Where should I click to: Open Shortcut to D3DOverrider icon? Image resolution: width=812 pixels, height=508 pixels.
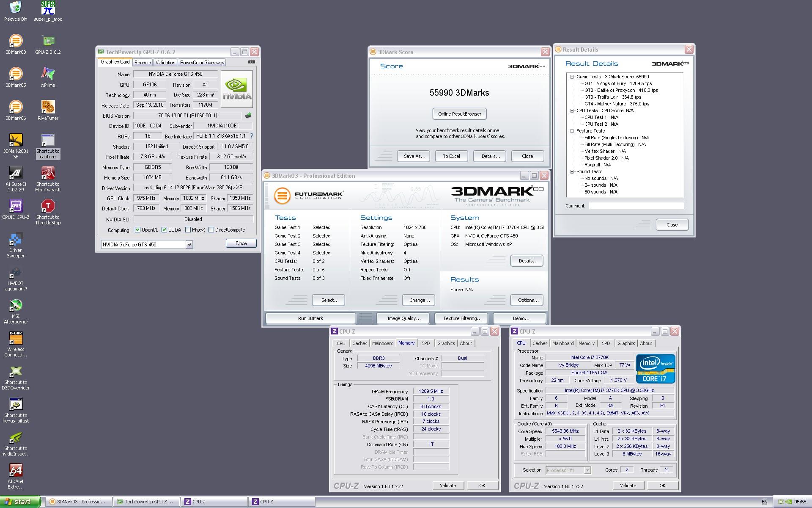click(16, 377)
